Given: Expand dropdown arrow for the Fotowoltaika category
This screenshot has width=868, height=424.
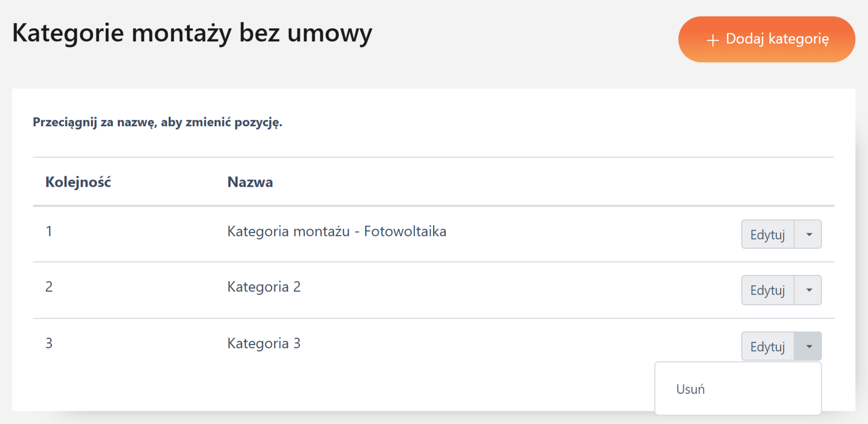Looking at the screenshot, I should (809, 235).
